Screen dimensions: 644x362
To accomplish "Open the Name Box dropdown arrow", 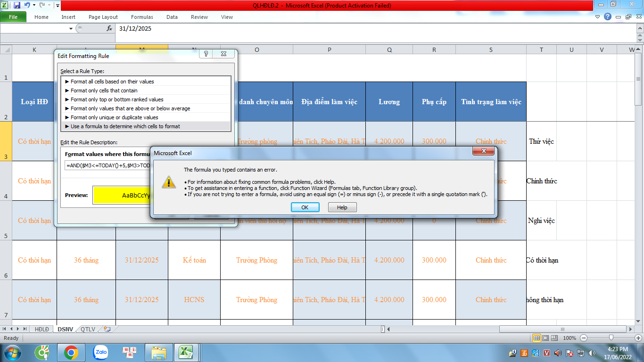I will click(x=71, y=29).
